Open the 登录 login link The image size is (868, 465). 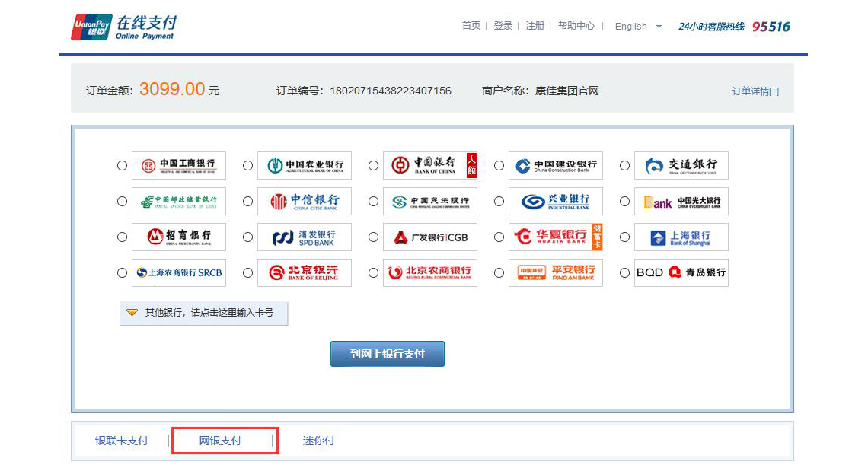pos(503,26)
